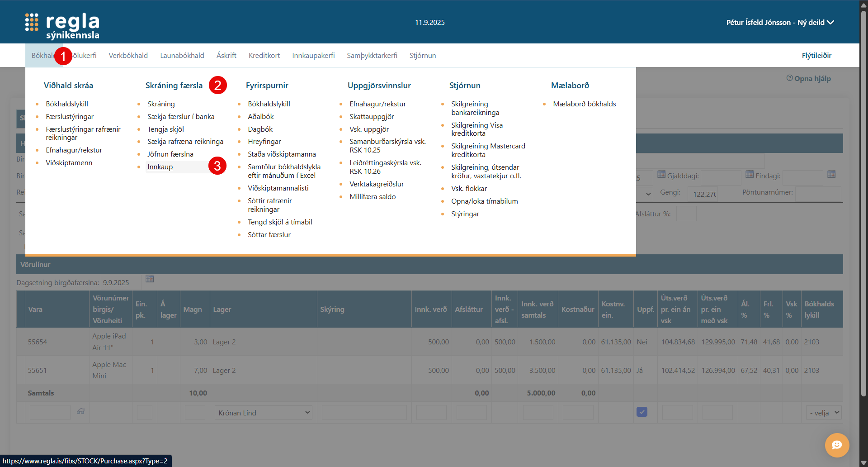Click the Pöntunarnúmer input field
The width and height of the screenshot is (868, 467).
[817, 194]
